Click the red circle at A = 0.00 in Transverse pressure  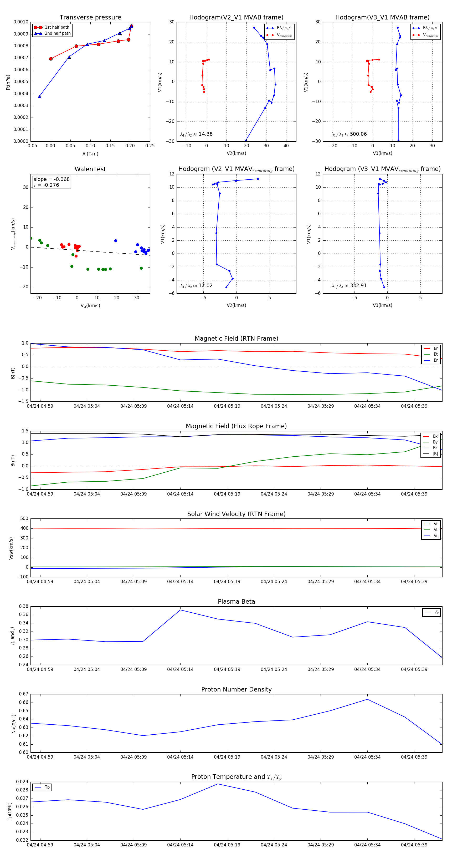[51, 59]
